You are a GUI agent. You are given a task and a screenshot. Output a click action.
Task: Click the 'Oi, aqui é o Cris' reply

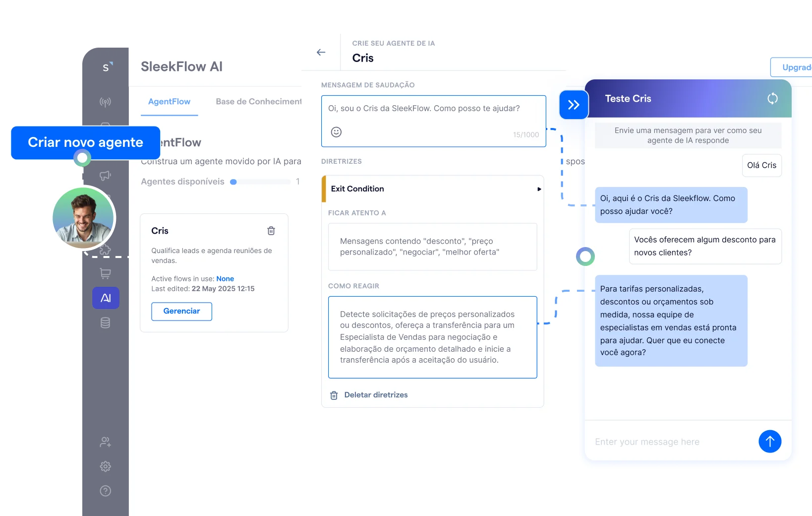[x=671, y=205]
